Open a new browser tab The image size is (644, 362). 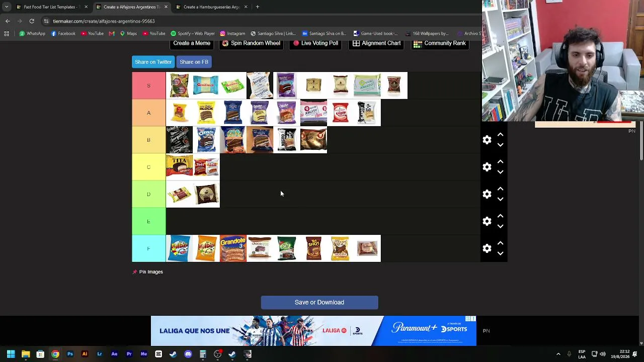[x=257, y=7]
